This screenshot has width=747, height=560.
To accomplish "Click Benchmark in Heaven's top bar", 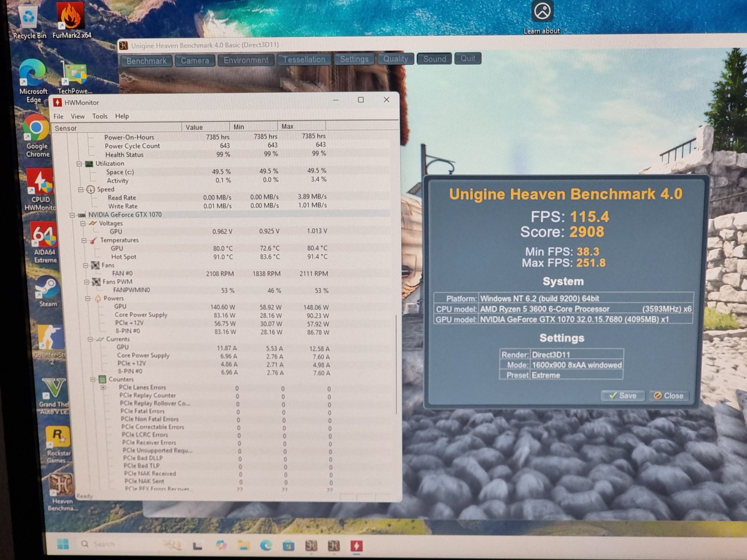I will 146,61.
